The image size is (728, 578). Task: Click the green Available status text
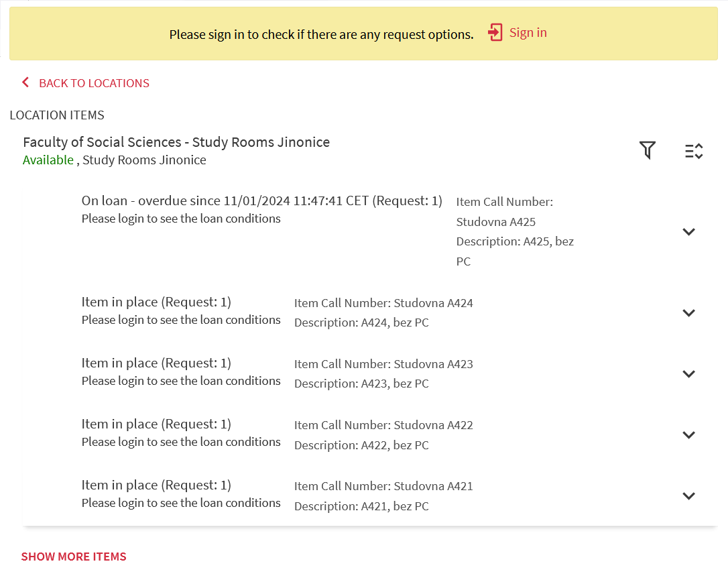point(48,160)
